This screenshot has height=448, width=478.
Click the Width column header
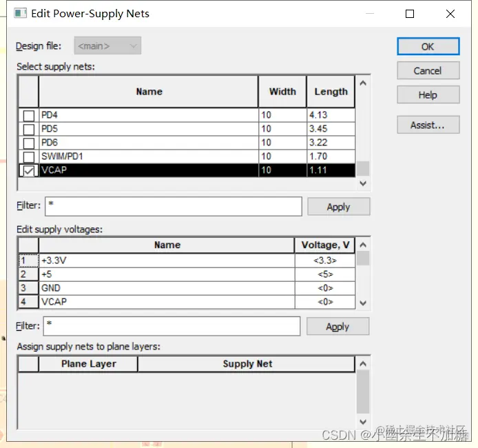point(282,92)
